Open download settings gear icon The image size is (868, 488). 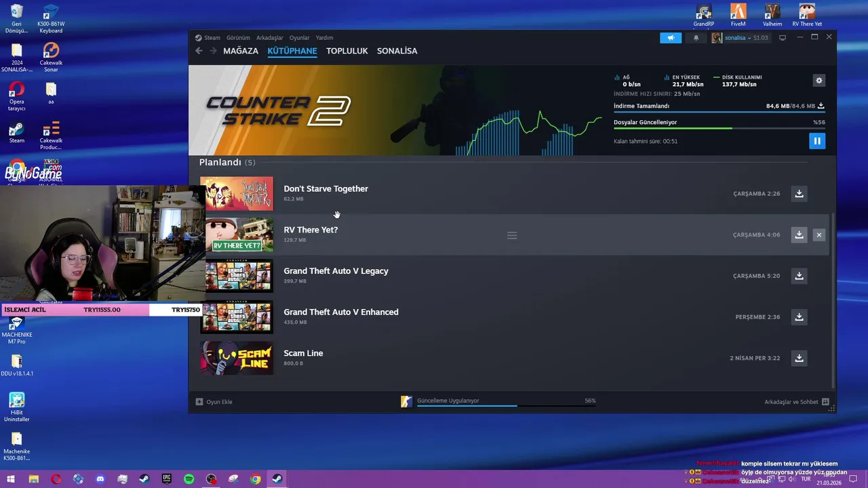pos(818,81)
